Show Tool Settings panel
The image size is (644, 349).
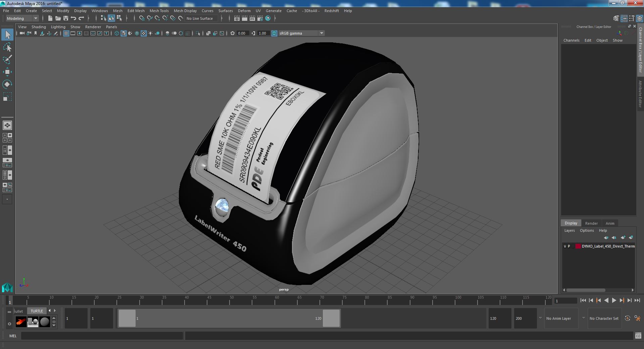click(632, 18)
